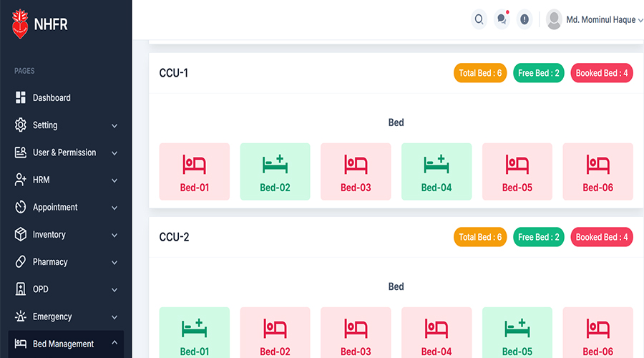
Task: Select booked Bed-01 in CCU-1
Action: pyautogui.click(x=195, y=171)
